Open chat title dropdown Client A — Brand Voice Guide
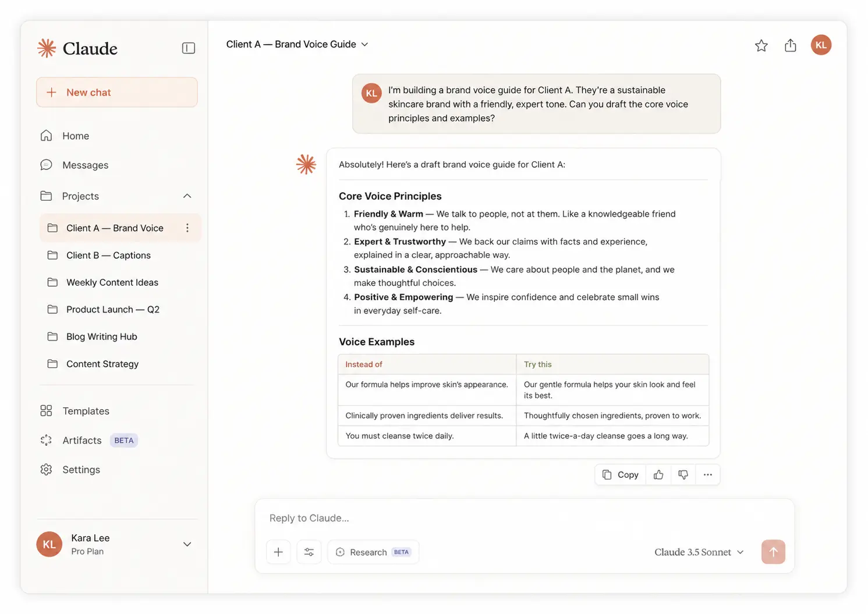Image resolution: width=868 pixels, height=614 pixels. [x=297, y=44]
